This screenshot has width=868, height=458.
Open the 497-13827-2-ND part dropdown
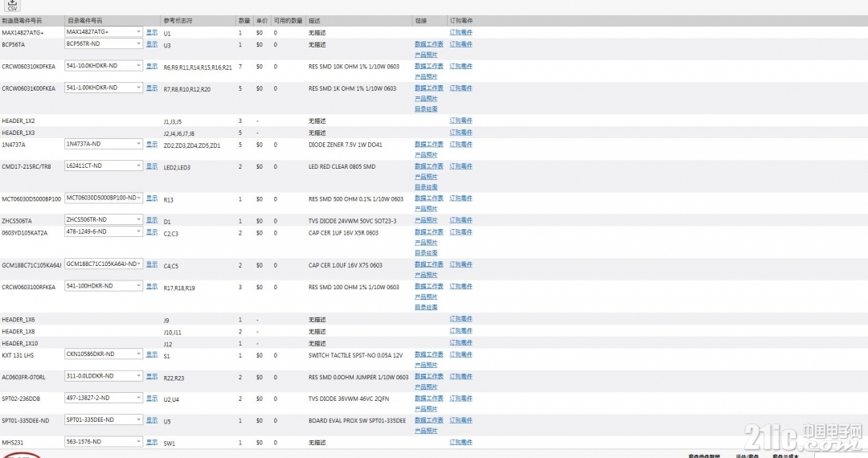pos(104,399)
